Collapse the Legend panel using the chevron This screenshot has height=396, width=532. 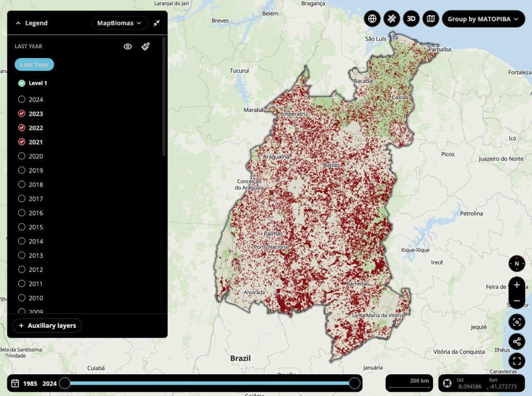pyautogui.click(x=18, y=23)
